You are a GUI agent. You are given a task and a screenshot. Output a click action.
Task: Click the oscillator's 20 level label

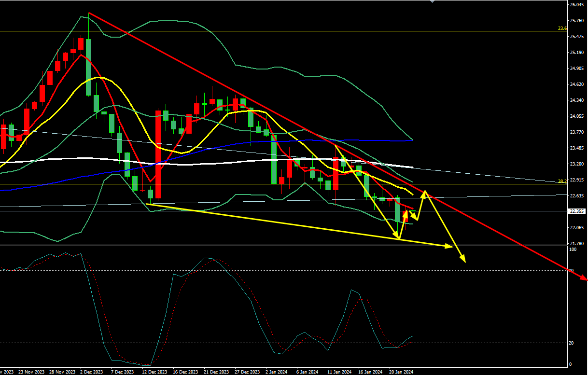[572, 343]
